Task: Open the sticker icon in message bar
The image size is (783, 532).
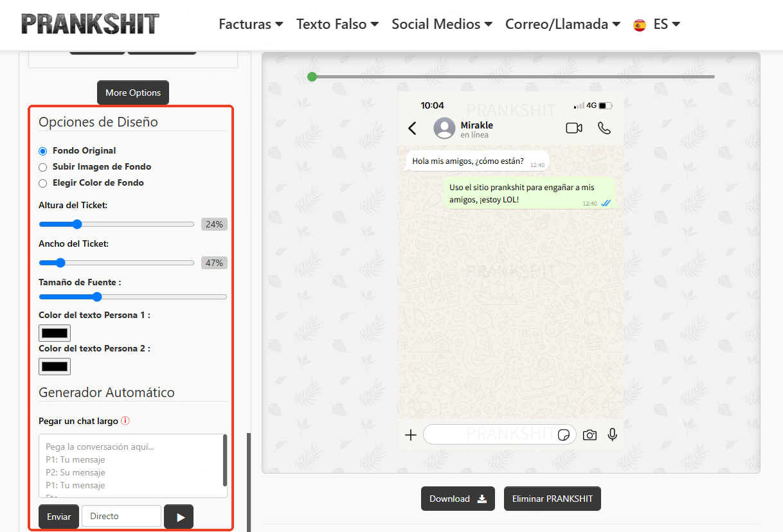Action: pyautogui.click(x=564, y=435)
